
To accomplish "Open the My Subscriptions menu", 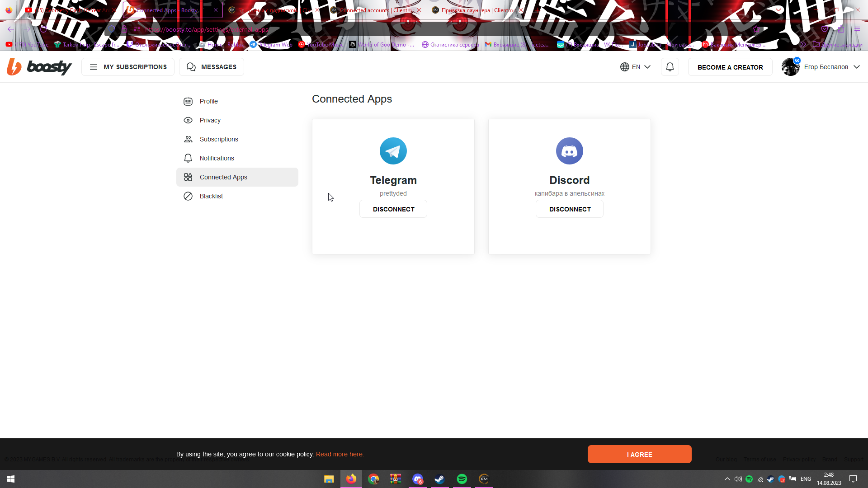I will [x=128, y=67].
